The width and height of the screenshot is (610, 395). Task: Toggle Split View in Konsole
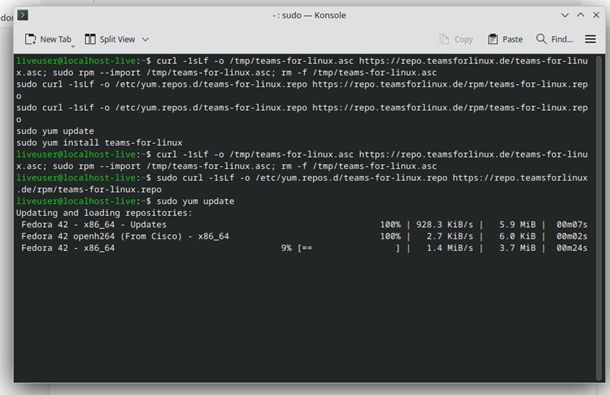(x=110, y=39)
